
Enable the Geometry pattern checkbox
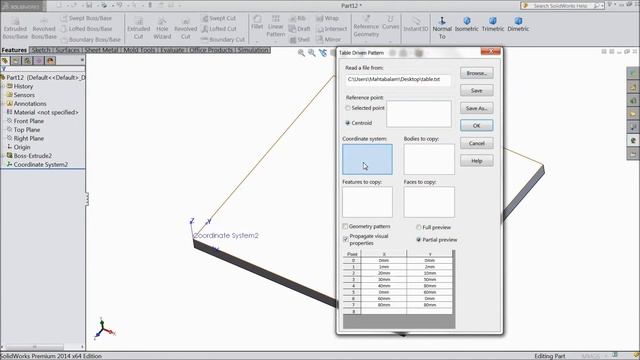346,227
